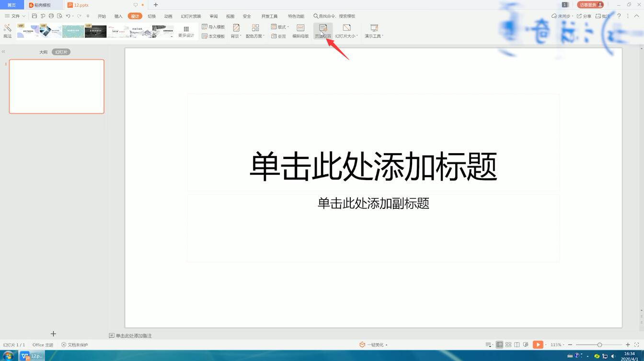644x361 pixels.
Task: Click the 重置 reset icon
Action: coord(278,36)
